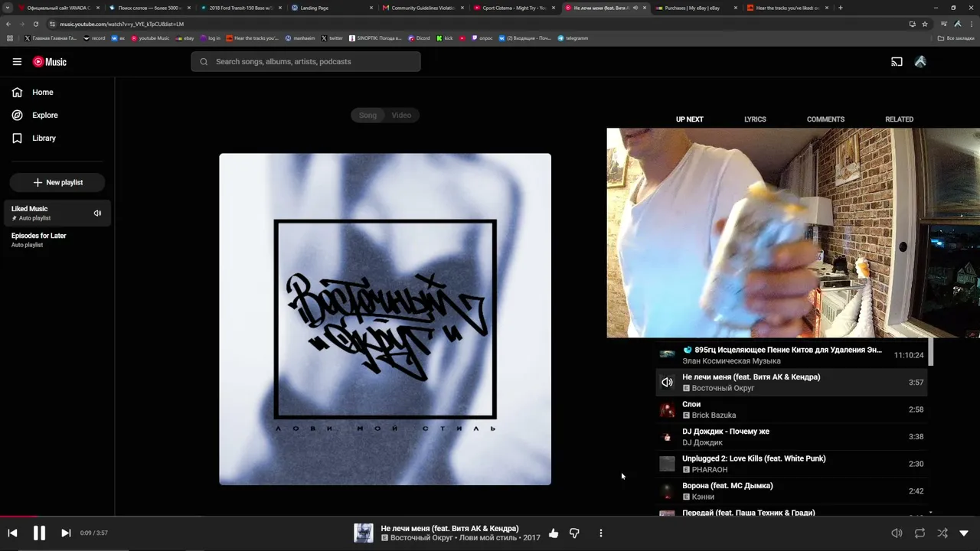Skip to the previous track
The image size is (980, 551).
12,533
